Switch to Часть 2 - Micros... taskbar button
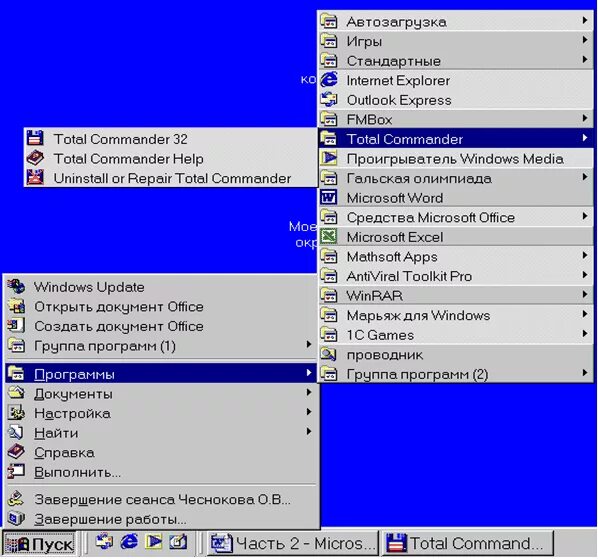 click(293, 543)
